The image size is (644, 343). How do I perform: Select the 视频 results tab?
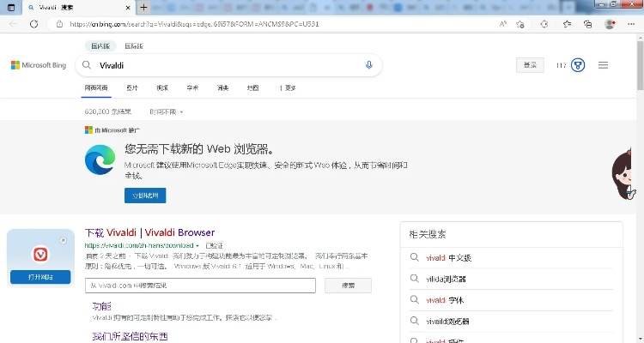click(x=162, y=87)
